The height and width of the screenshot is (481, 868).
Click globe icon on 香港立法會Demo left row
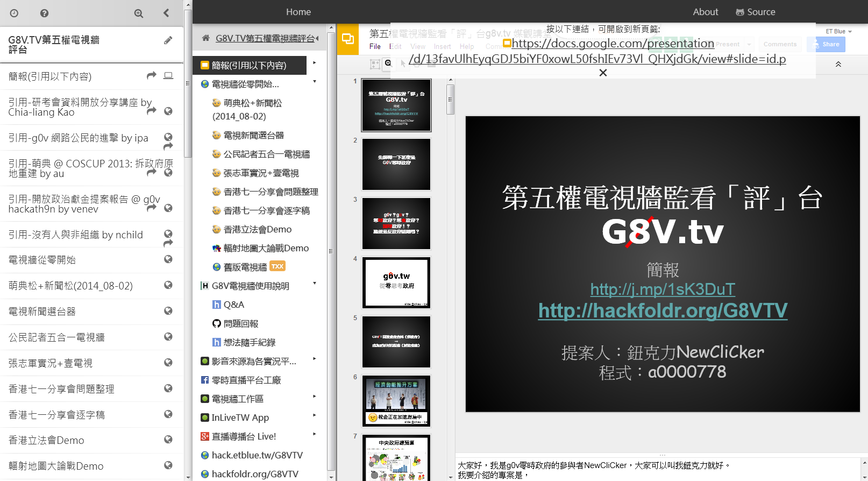pos(168,440)
